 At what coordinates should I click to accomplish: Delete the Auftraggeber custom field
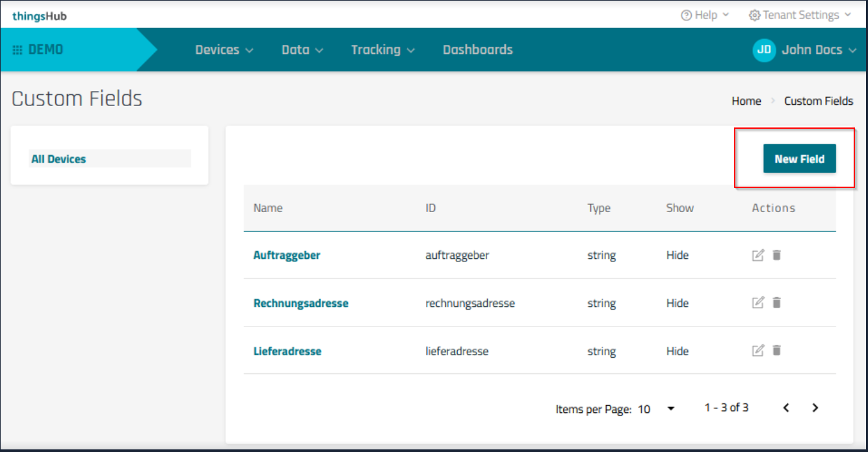776,255
